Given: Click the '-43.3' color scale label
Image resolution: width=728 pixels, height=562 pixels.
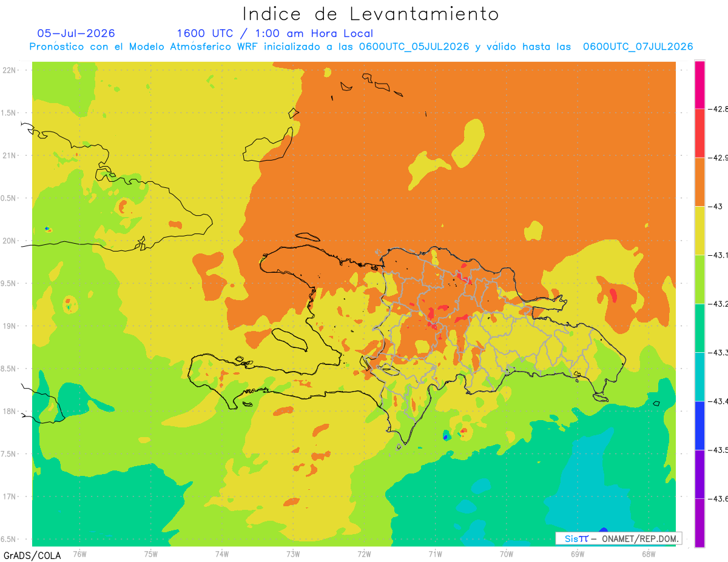Looking at the screenshot, I should point(720,352).
